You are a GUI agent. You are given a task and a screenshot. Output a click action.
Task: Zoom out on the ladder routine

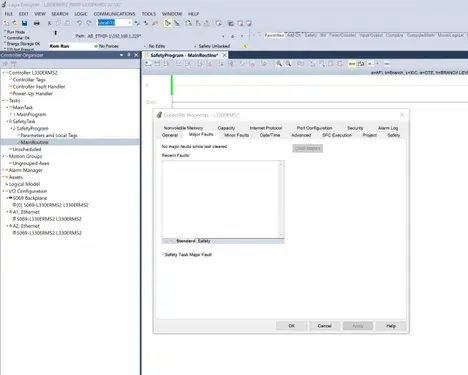288,64
